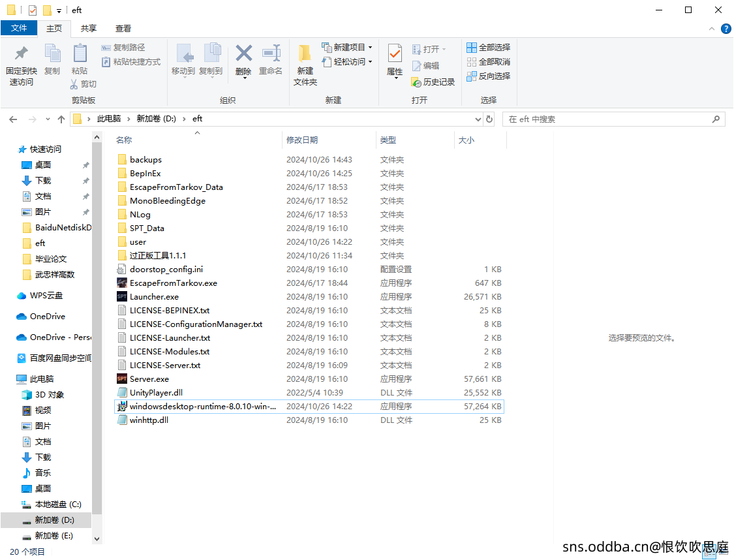Collapse the ribbon with the chevron
734x560 pixels.
click(712, 29)
